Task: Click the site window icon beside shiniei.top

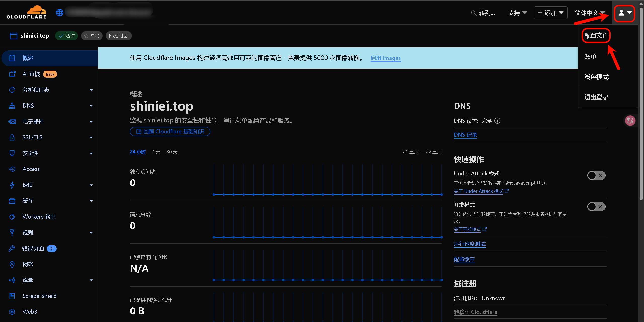Action: point(14,36)
